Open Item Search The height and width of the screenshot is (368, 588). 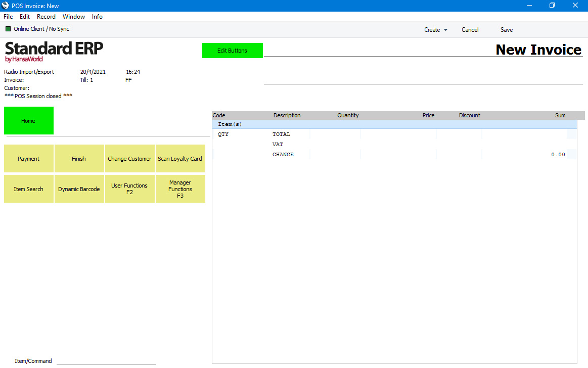(x=28, y=189)
